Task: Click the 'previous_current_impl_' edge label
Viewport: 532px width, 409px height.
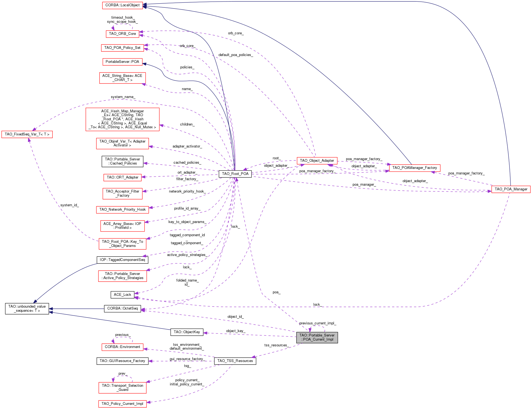Action: click(317, 323)
